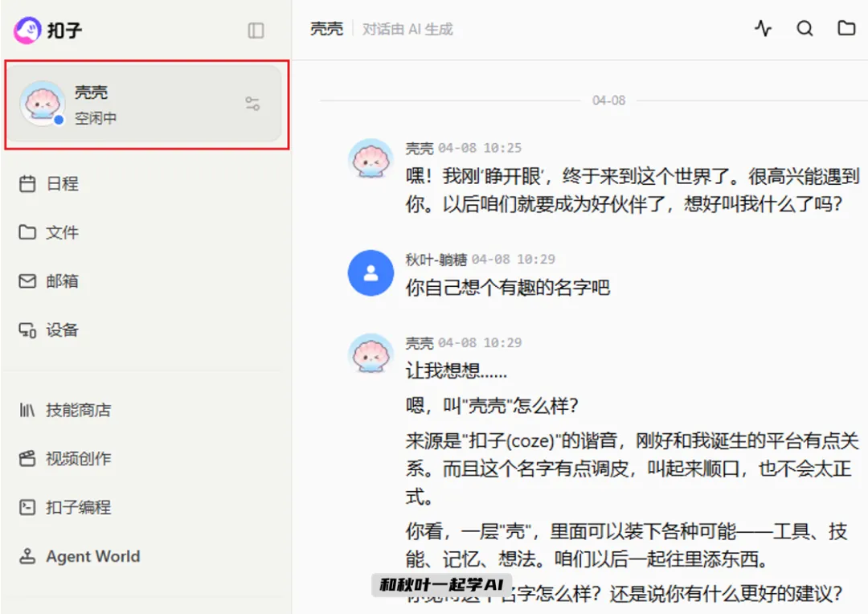868x614 pixels.
Task: Open the 设备 devices icon
Action: coord(27,330)
